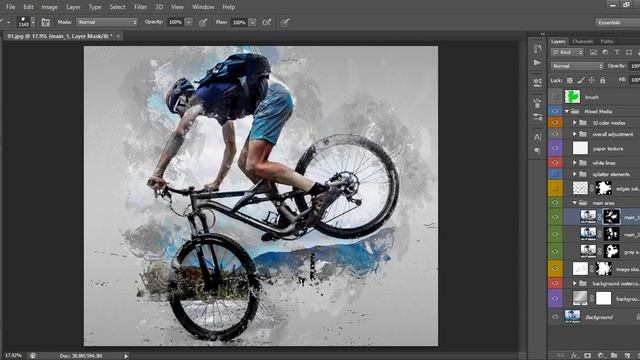Screen dimensions: 640x360
Task: Collapse the main area group
Action: (x=575, y=203)
